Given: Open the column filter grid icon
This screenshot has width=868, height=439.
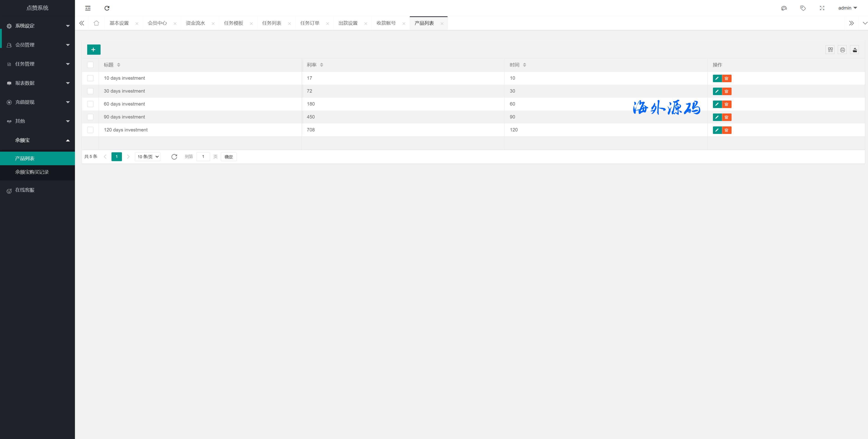Looking at the screenshot, I should coord(830,50).
